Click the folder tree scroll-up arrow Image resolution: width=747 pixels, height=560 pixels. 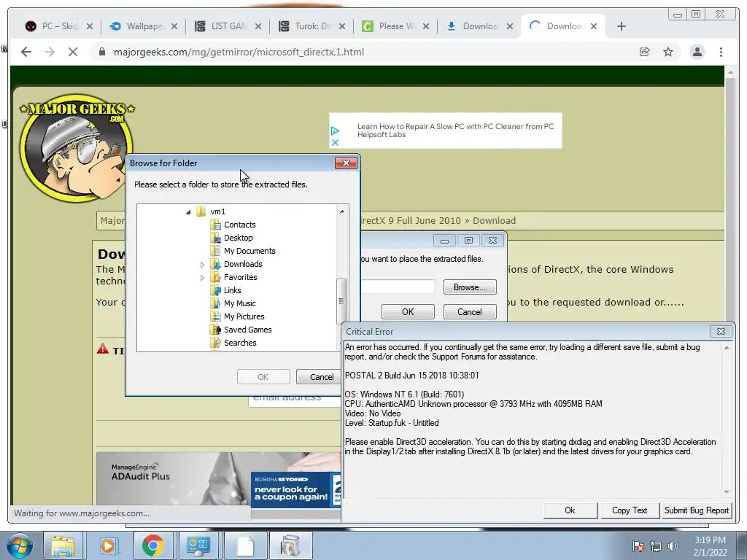(341, 211)
